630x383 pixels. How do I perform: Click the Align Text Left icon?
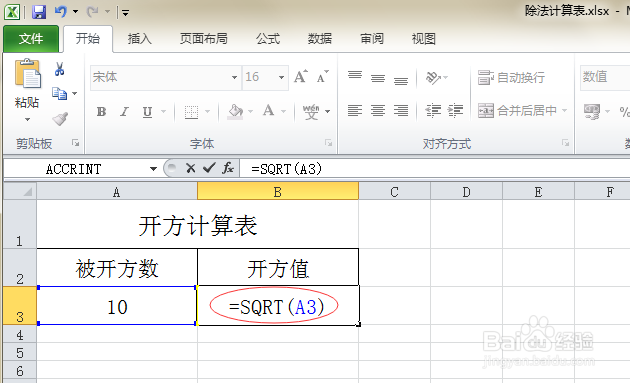tap(355, 110)
